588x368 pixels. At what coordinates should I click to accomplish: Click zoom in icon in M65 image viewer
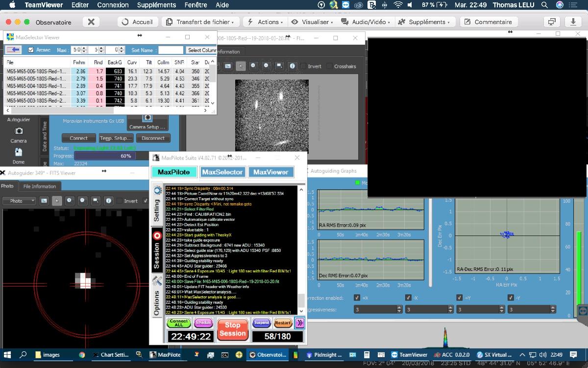click(x=253, y=66)
